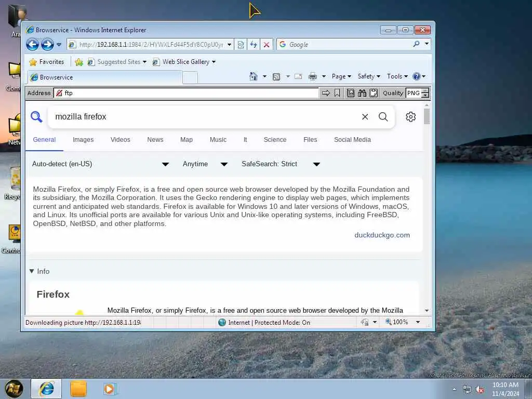The image size is (532, 399).
Task: Follow the duckduckgo.com link
Action: coord(382,235)
